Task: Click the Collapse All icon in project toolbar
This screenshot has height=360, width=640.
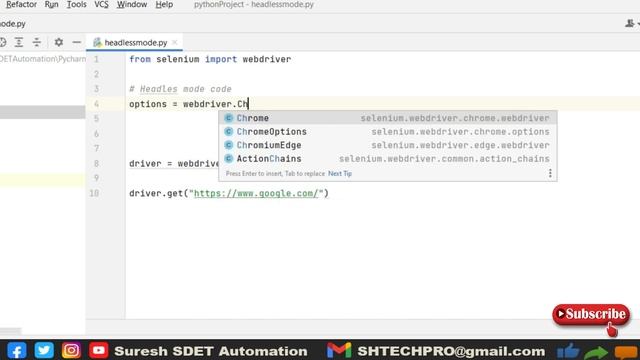Action: 37,42
